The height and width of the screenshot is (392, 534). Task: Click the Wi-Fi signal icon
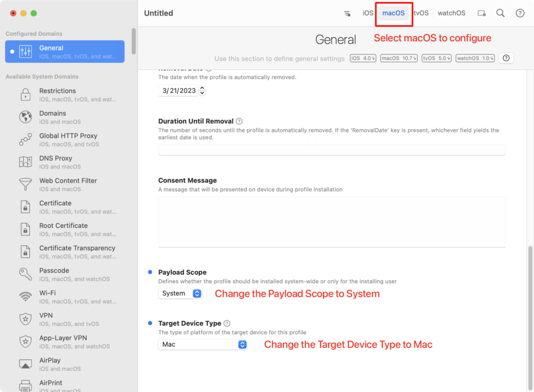pyautogui.click(x=26, y=297)
